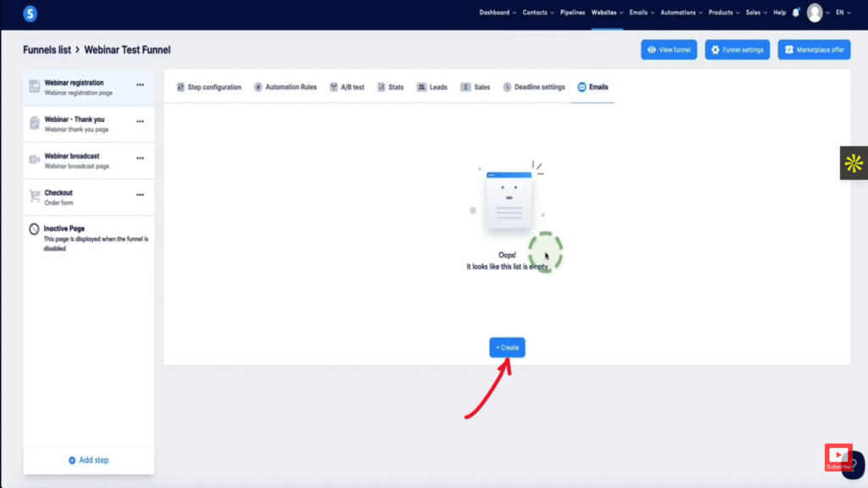Switch to the Leads tab
The height and width of the screenshot is (488, 868).
(431, 87)
